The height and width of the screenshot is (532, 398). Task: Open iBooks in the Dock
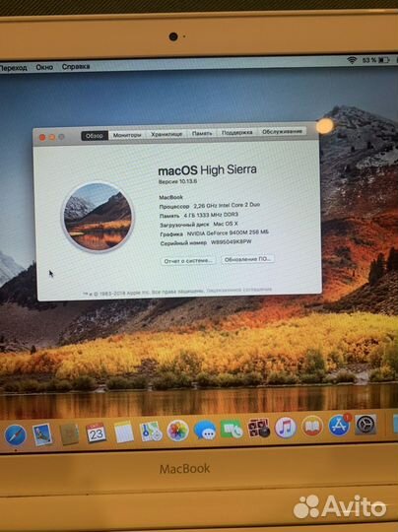(x=312, y=427)
